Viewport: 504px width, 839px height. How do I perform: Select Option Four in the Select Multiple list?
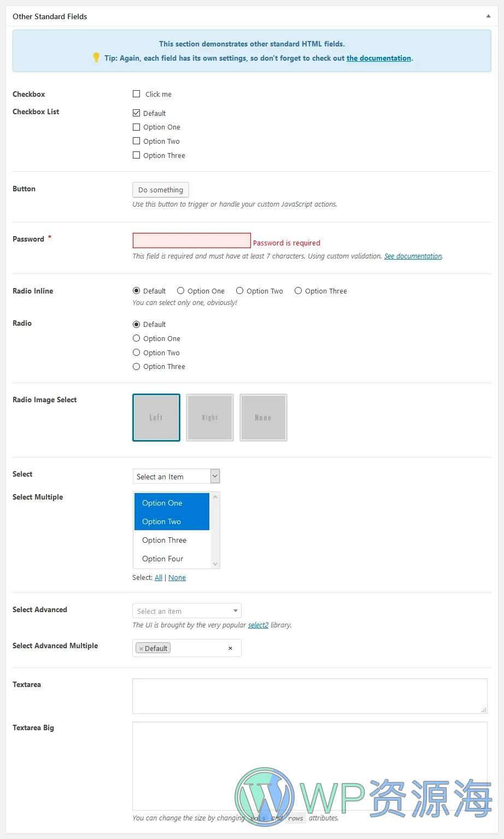(162, 558)
